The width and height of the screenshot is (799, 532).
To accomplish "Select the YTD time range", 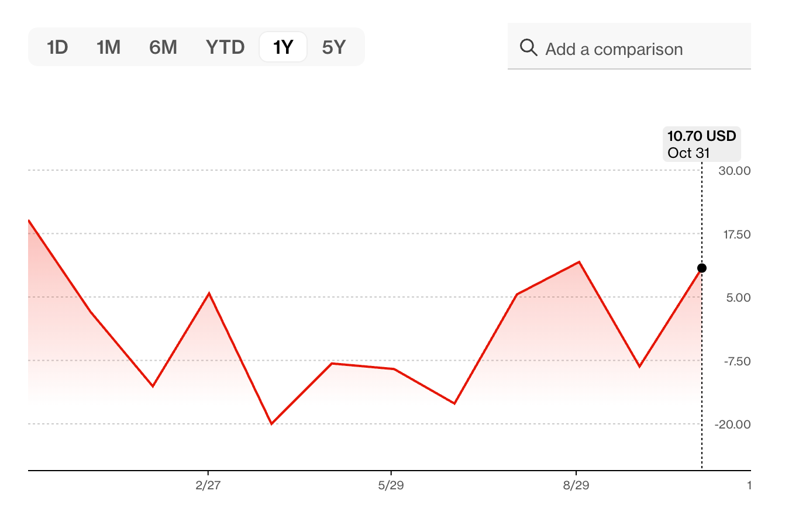I will [x=225, y=47].
